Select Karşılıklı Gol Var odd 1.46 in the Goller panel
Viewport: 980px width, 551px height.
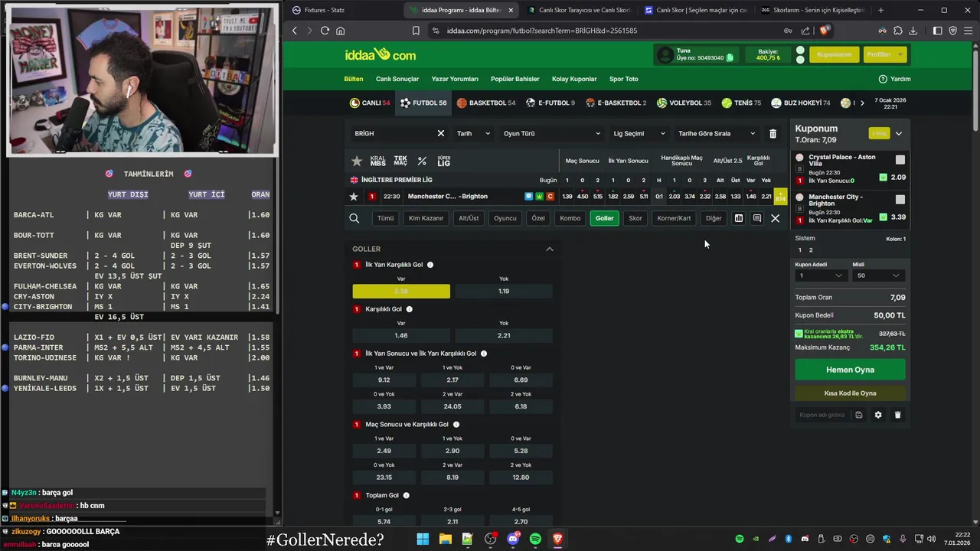[x=401, y=335]
